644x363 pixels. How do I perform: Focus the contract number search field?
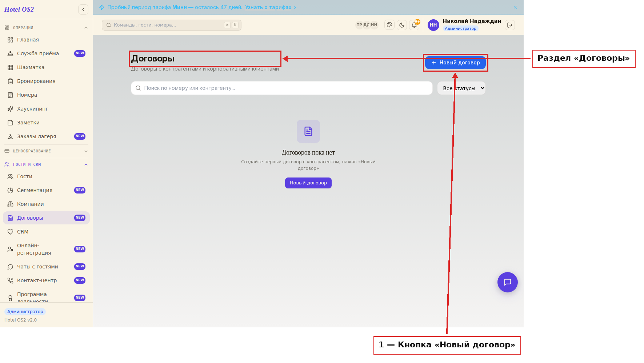tap(282, 88)
